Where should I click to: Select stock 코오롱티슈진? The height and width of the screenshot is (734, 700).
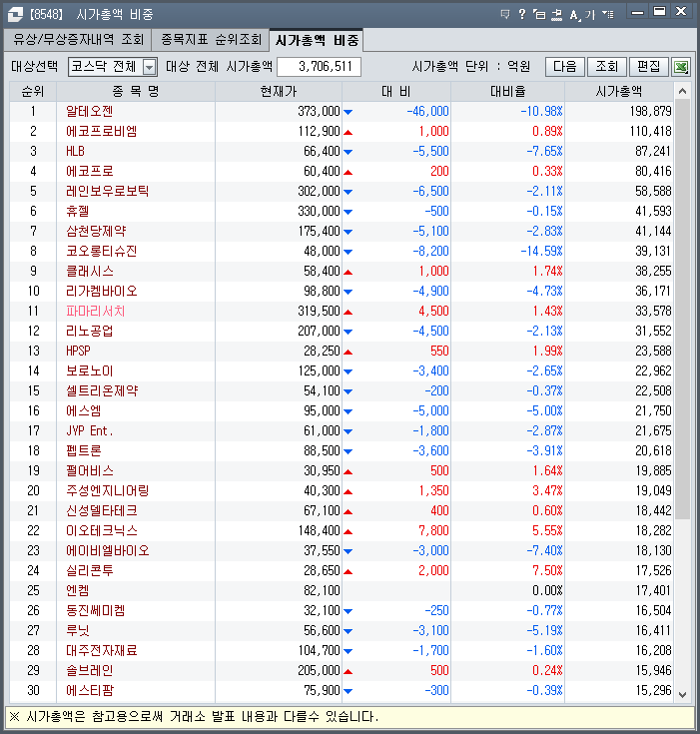point(101,252)
